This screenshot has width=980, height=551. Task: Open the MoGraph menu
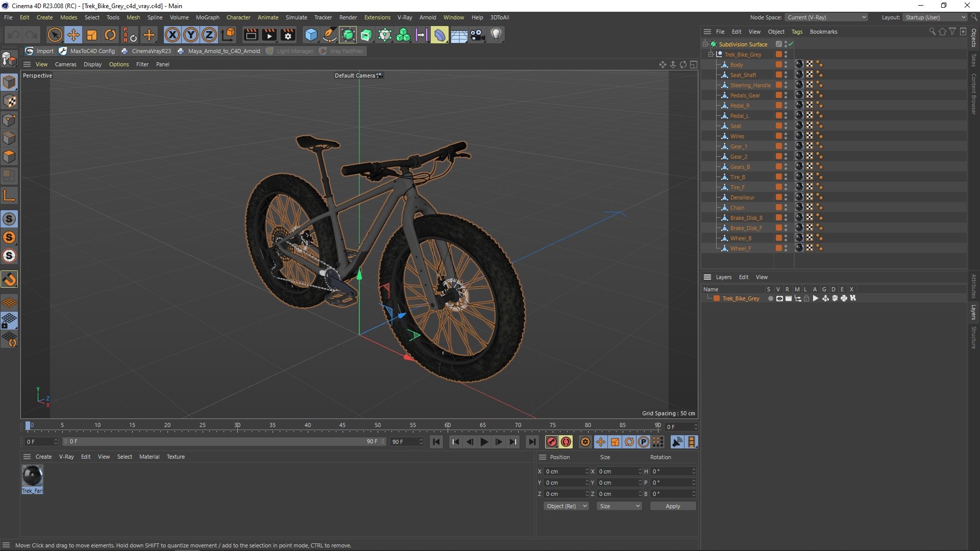[207, 17]
